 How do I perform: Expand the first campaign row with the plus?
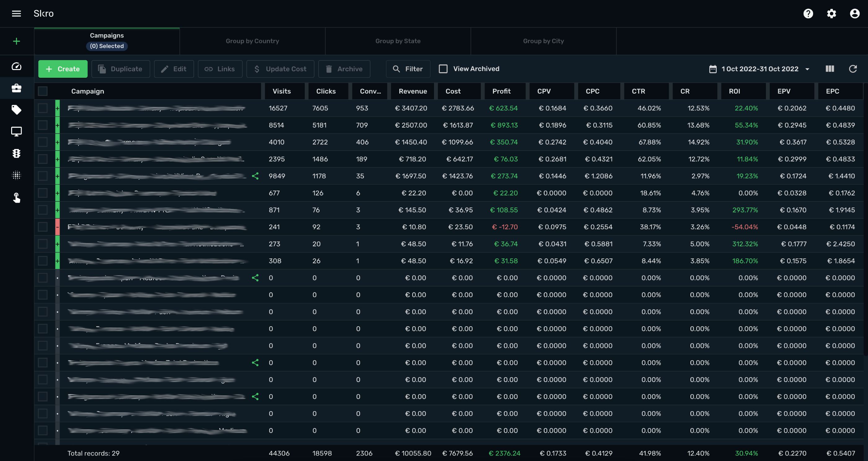[x=57, y=108]
